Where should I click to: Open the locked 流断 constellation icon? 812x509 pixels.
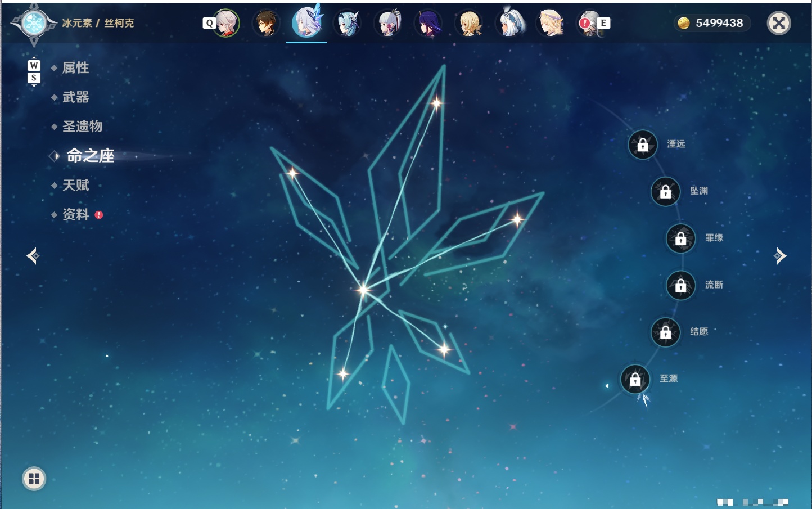(x=680, y=285)
